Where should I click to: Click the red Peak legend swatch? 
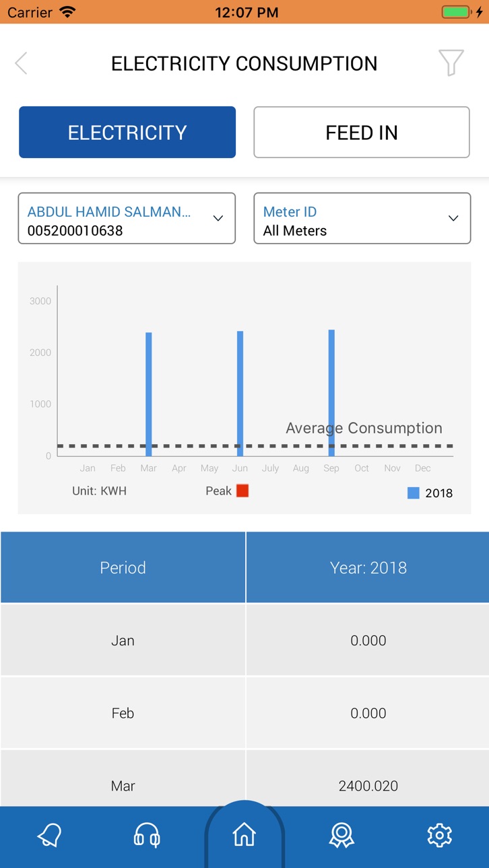[242, 491]
